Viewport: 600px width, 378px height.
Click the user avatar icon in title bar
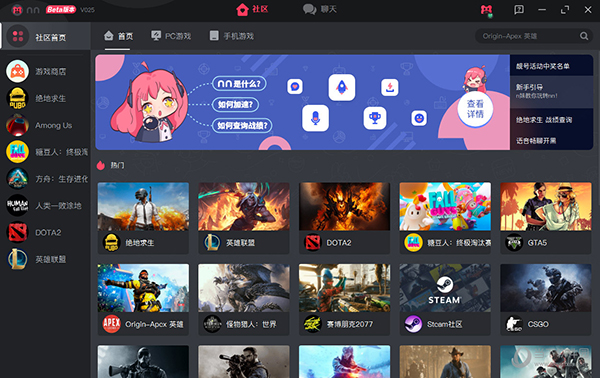(x=487, y=10)
